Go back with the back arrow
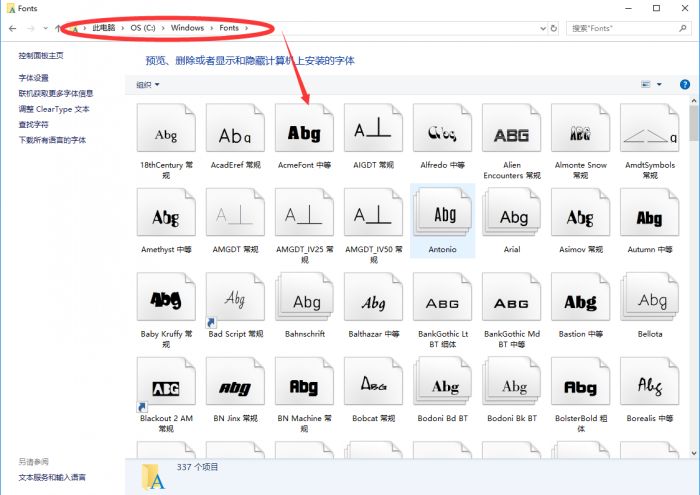 click(12, 28)
